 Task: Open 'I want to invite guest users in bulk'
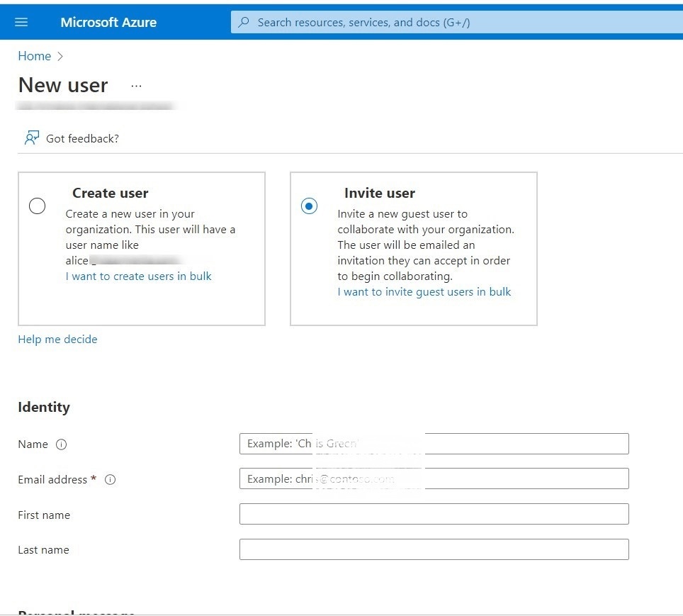coord(424,291)
